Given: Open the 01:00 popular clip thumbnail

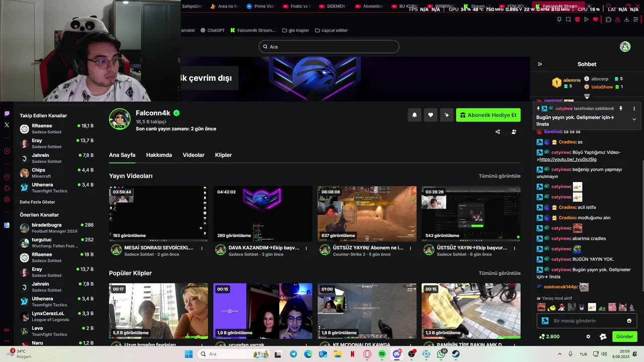Looking at the screenshot, I should pos(367,311).
